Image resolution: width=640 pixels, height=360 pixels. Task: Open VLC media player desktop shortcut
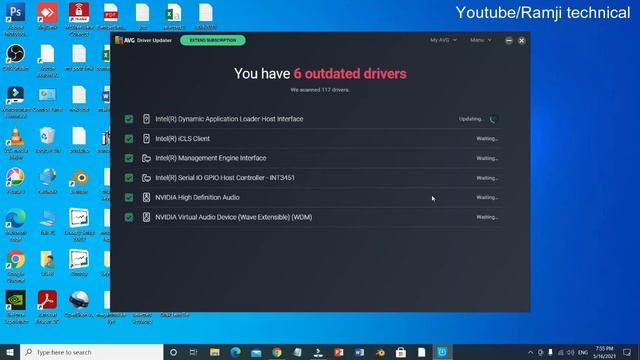16,143
